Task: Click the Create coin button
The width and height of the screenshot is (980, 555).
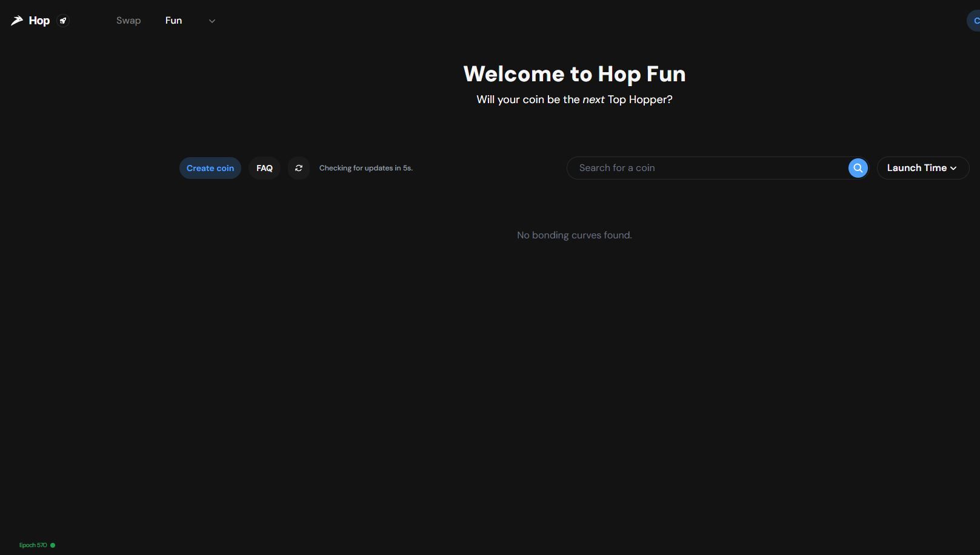Action: 210,168
